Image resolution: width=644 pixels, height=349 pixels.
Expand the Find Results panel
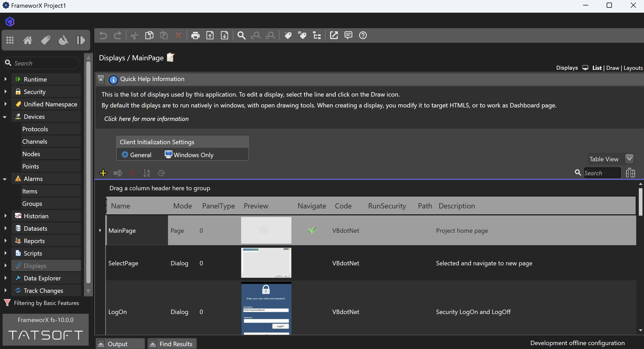coord(153,344)
